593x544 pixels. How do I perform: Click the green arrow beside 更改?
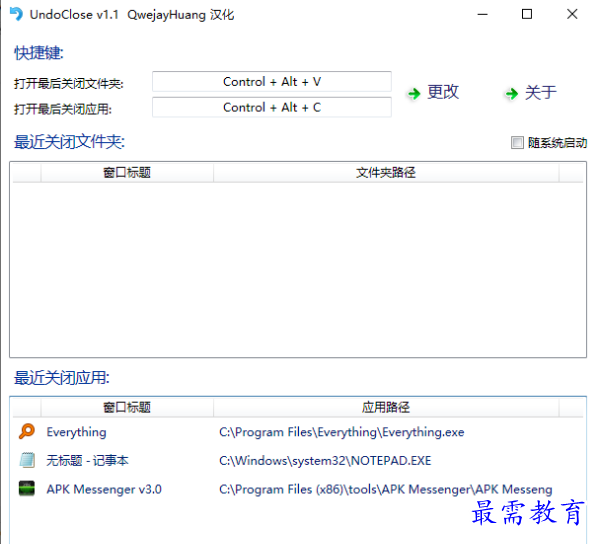click(x=414, y=93)
